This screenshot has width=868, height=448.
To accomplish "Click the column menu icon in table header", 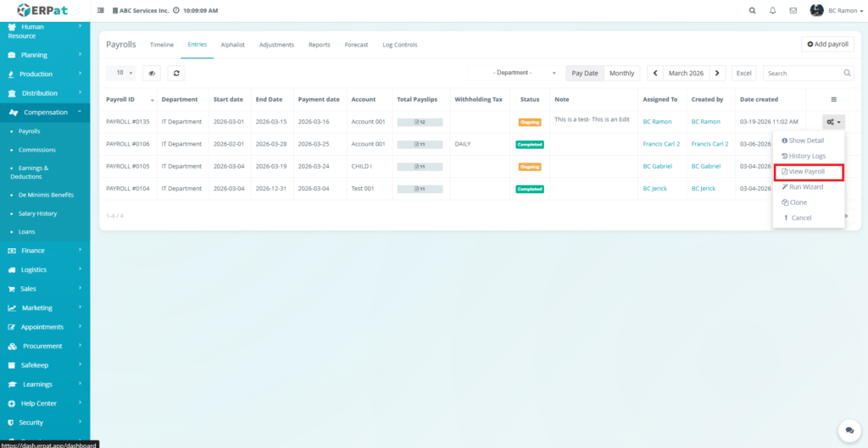I will click(833, 99).
